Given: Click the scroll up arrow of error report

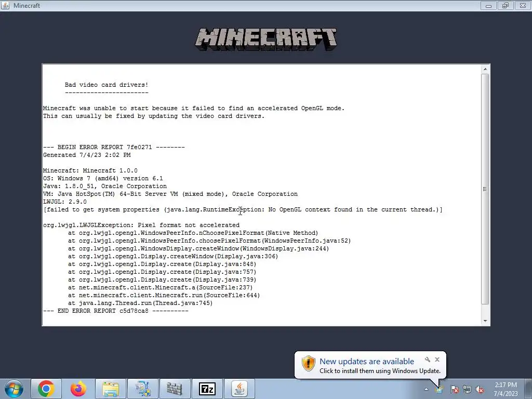Looking at the screenshot, I should point(485,69).
